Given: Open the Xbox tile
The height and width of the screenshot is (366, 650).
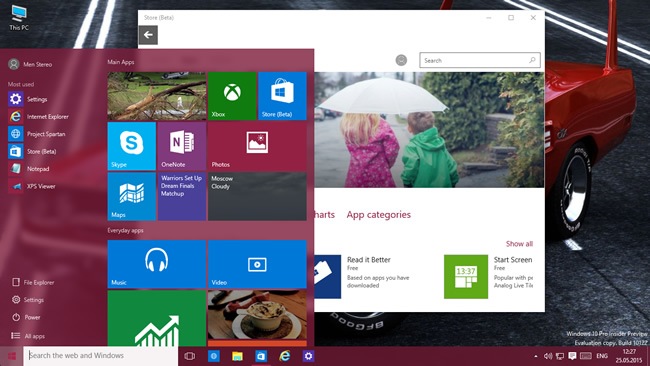Looking at the screenshot, I should [232, 96].
